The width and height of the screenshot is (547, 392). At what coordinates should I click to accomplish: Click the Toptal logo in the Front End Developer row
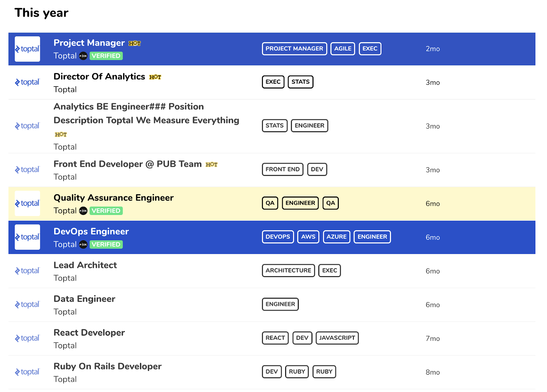pos(27,170)
